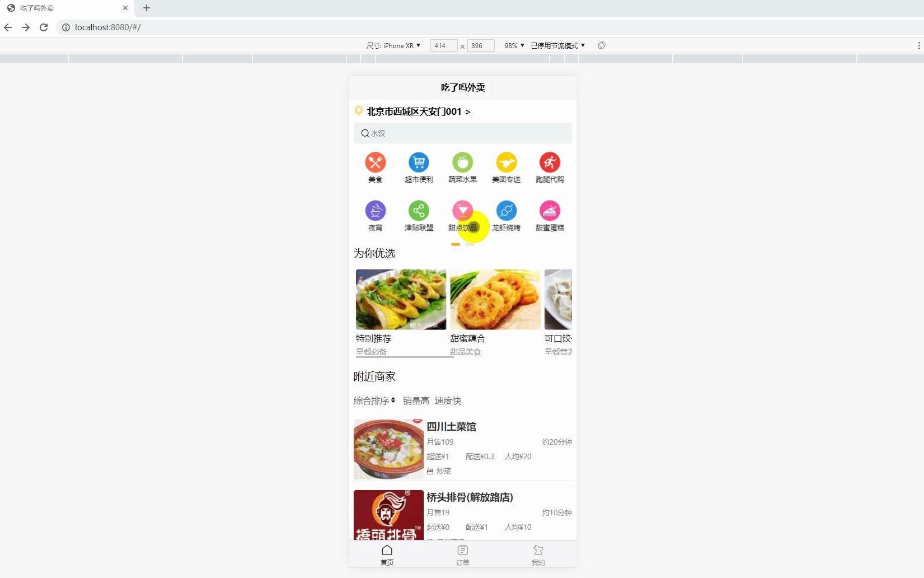
Task: Open the 甜蜜蛋糕 cake category icon
Action: [x=550, y=211]
